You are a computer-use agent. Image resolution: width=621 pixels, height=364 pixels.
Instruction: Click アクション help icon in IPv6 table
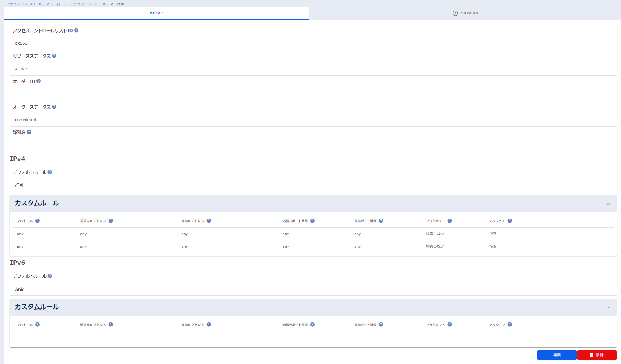tap(510, 324)
